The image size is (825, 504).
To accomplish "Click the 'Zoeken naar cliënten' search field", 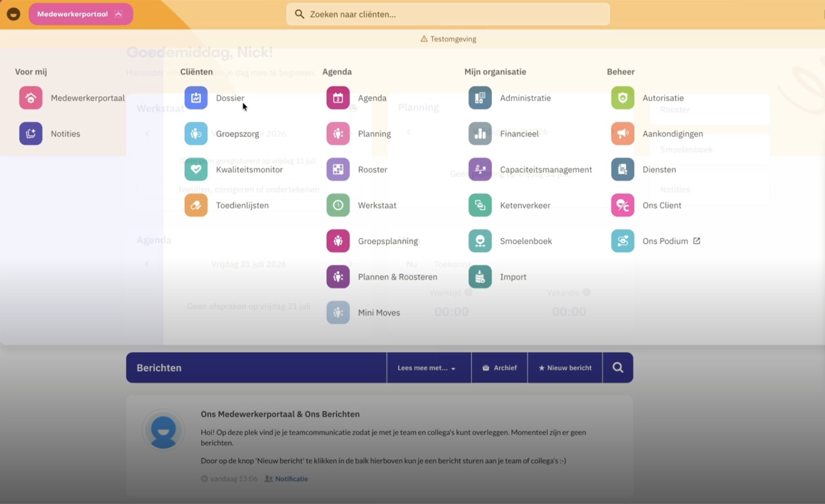I will (x=448, y=14).
